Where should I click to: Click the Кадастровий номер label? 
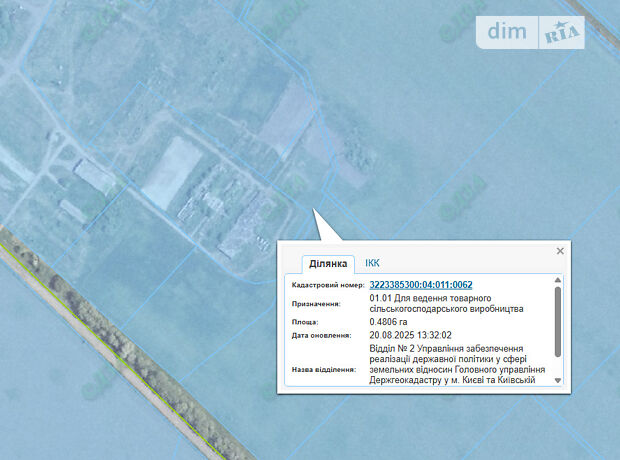click(323, 286)
